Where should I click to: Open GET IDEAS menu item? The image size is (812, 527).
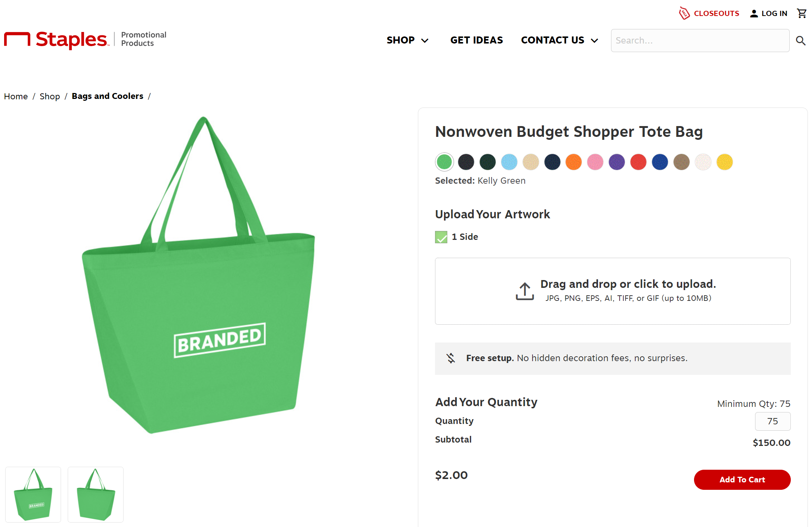coord(476,40)
